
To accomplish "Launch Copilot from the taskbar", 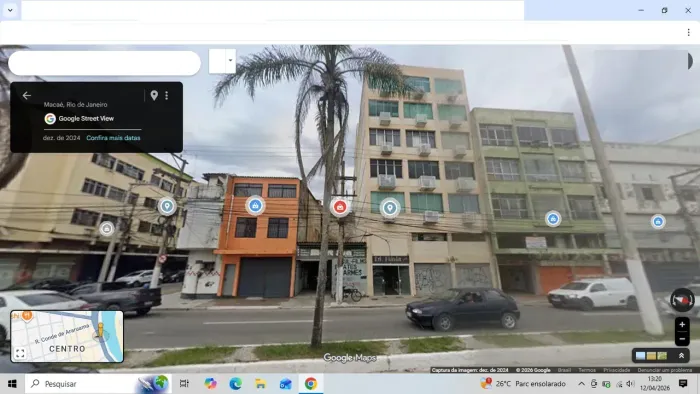I will pos(210,384).
